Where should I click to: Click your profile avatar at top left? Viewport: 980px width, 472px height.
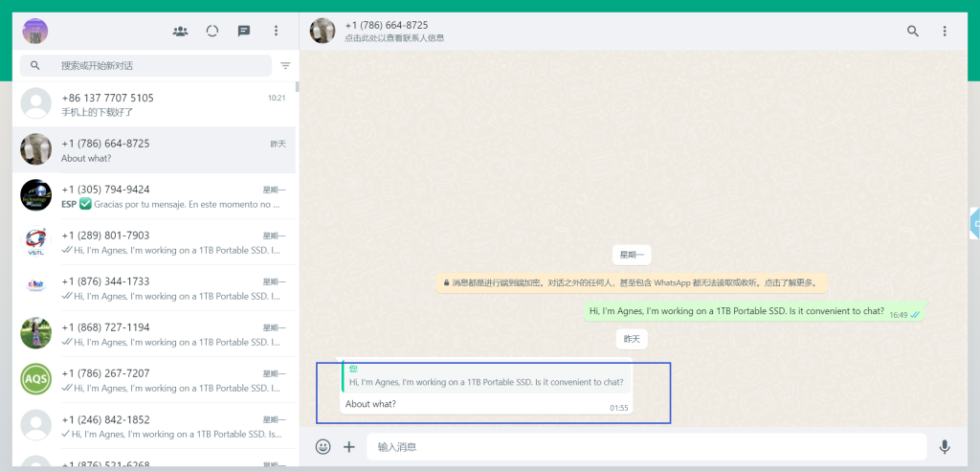[x=35, y=32]
